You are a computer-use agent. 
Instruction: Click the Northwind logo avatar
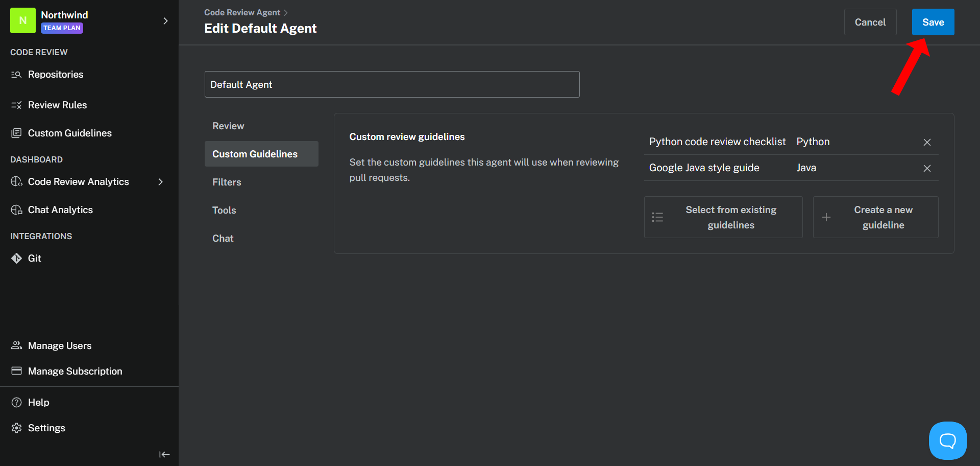23,20
